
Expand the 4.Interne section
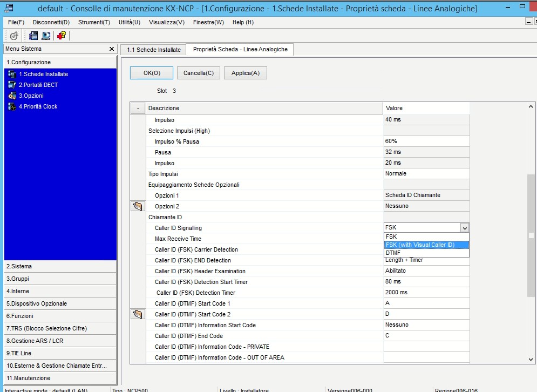click(60, 291)
